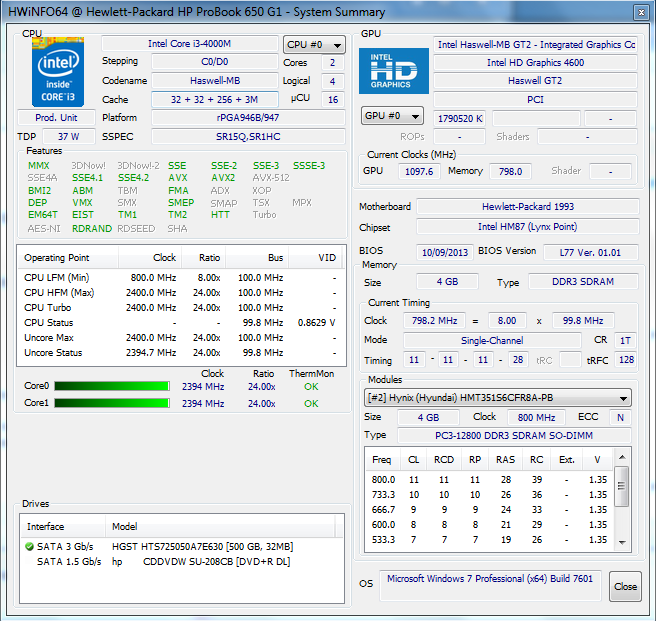Click the Clock column header in operating points table
Image resolution: width=656 pixels, height=621 pixels.
(150, 258)
